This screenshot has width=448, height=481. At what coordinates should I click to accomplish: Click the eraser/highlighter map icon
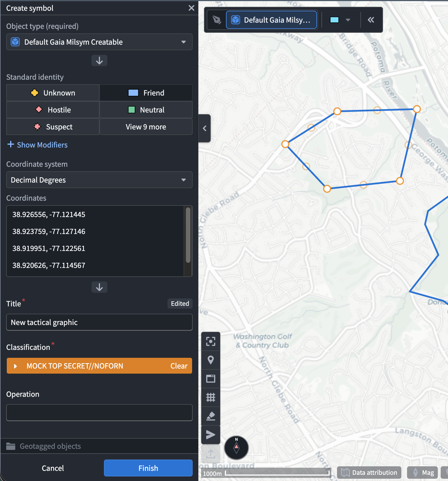pos(211,416)
